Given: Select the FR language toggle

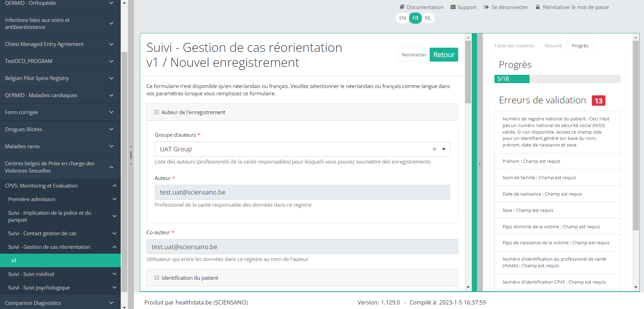Looking at the screenshot, I should click(415, 18).
